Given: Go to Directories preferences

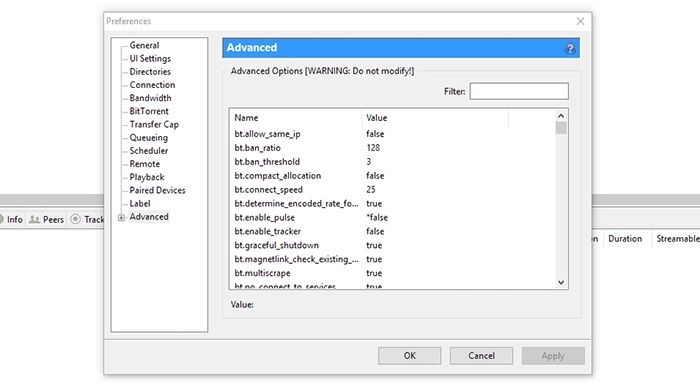Looking at the screenshot, I should pos(150,71).
